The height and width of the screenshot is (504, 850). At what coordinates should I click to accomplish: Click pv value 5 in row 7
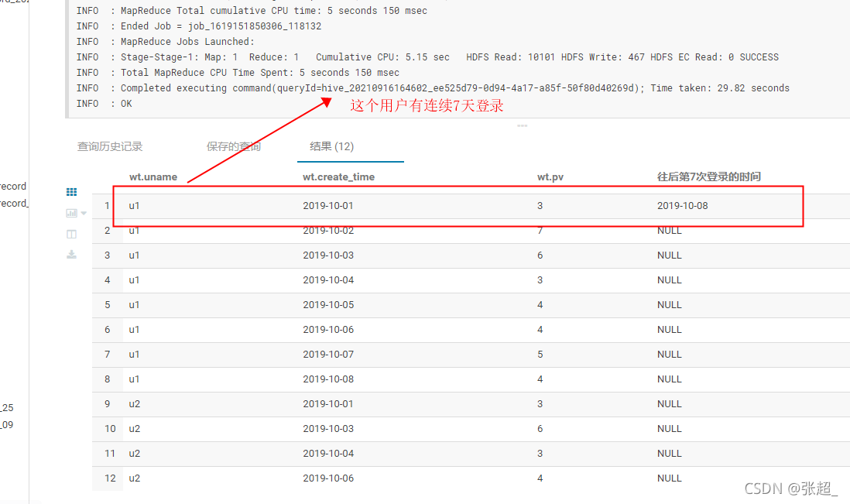coord(540,355)
